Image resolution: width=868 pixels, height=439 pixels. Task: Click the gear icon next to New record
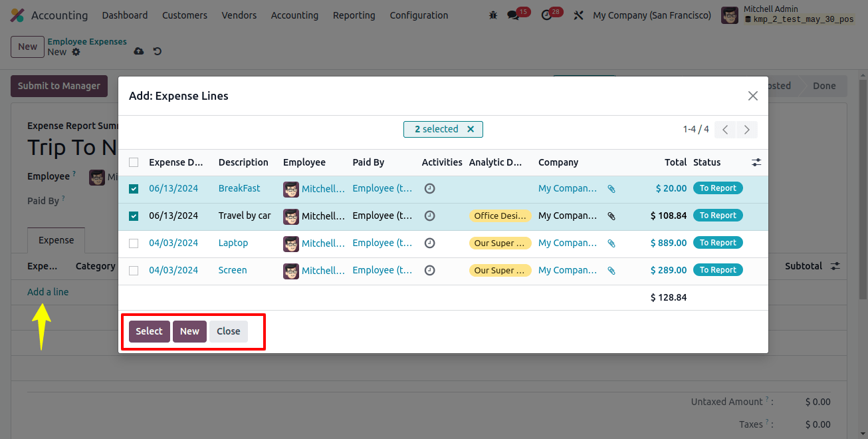(76, 52)
